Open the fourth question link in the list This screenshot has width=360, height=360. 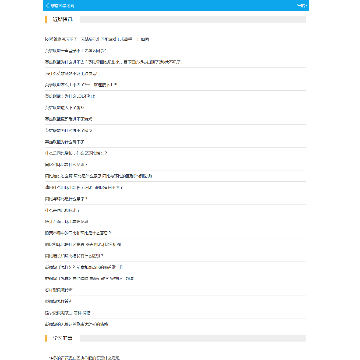72,73
